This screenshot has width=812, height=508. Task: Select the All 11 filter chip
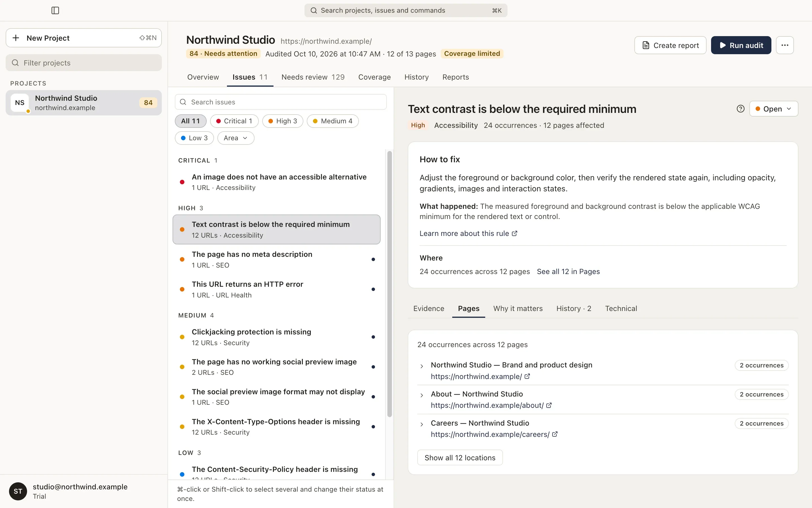(191, 121)
